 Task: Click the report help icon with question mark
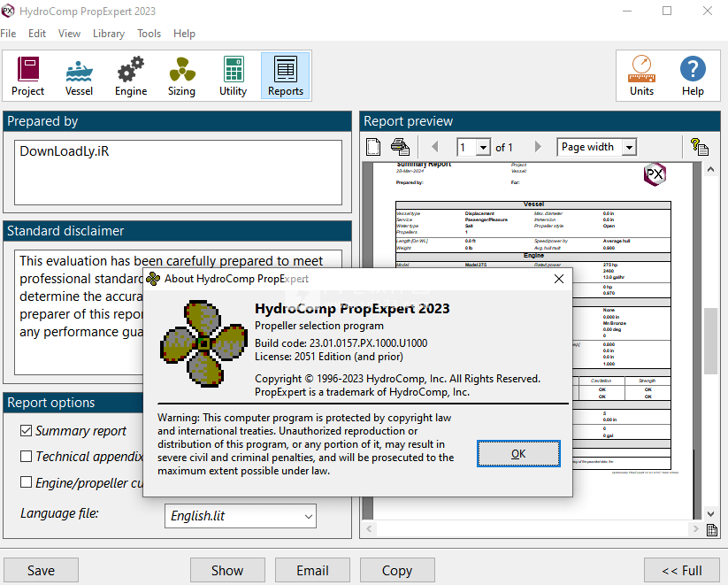point(699,147)
